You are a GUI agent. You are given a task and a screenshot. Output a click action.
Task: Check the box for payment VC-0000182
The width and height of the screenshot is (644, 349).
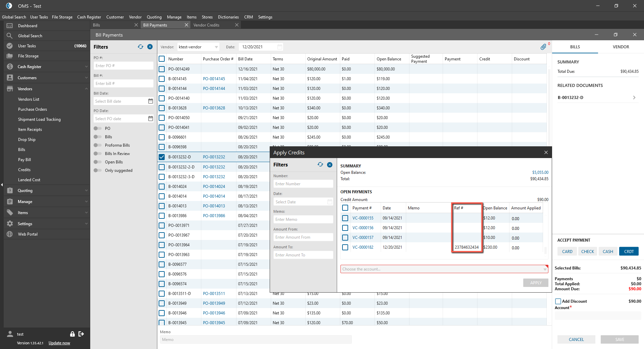(x=345, y=247)
